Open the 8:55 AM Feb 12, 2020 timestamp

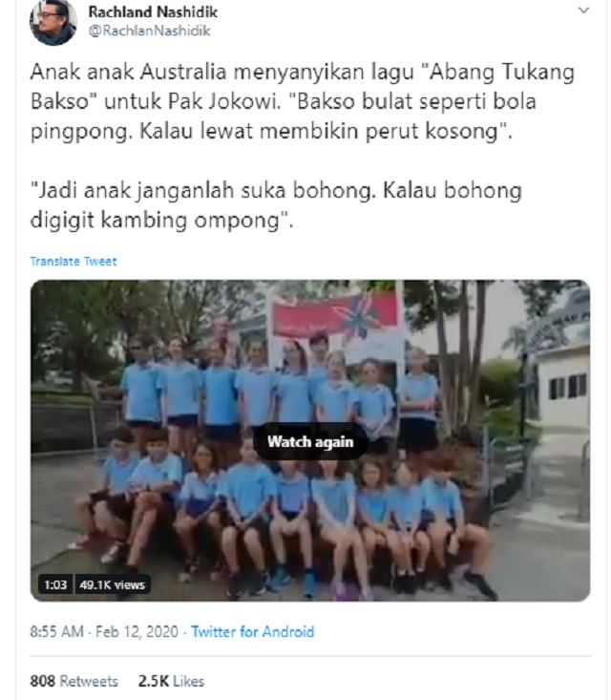point(104,631)
